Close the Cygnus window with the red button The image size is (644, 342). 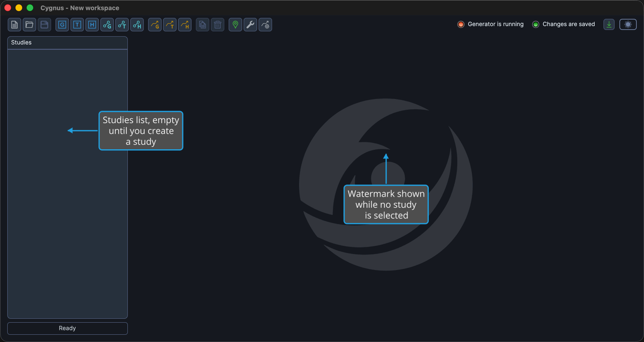tap(8, 8)
